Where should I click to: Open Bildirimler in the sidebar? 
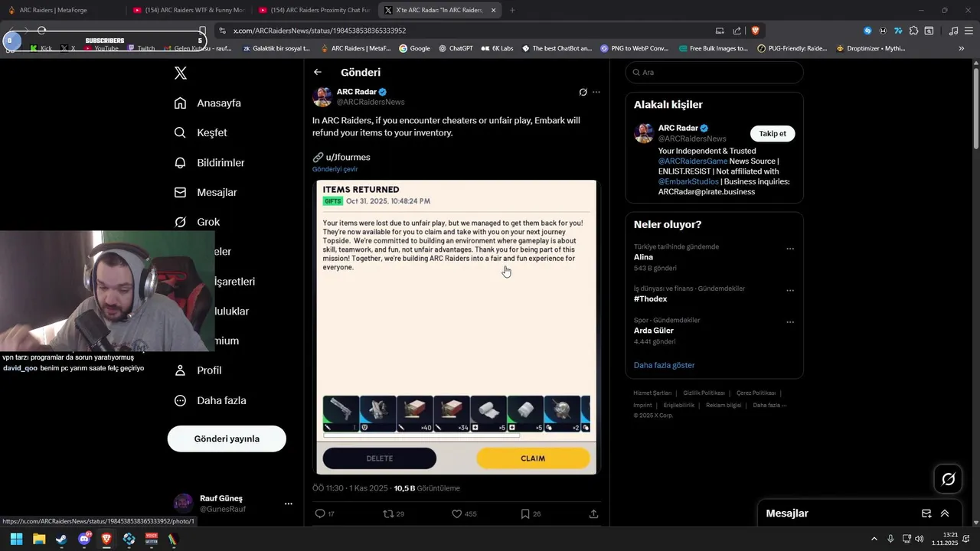[x=210, y=162]
